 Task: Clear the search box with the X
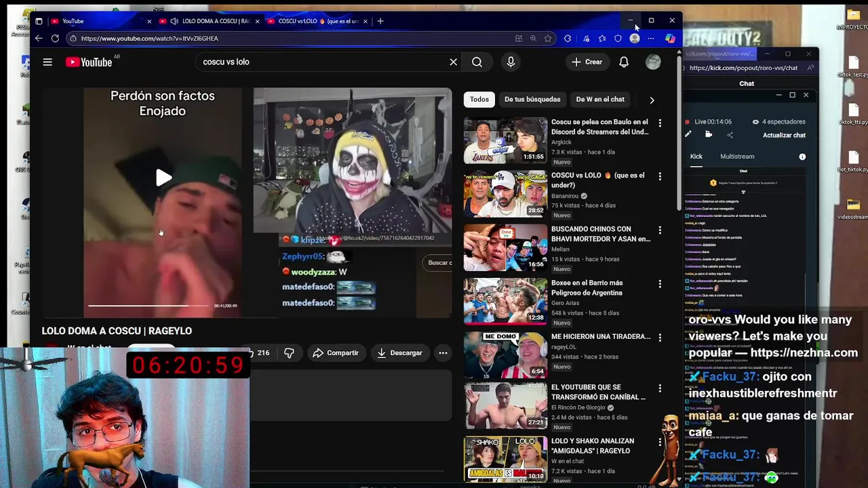[x=454, y=62]
